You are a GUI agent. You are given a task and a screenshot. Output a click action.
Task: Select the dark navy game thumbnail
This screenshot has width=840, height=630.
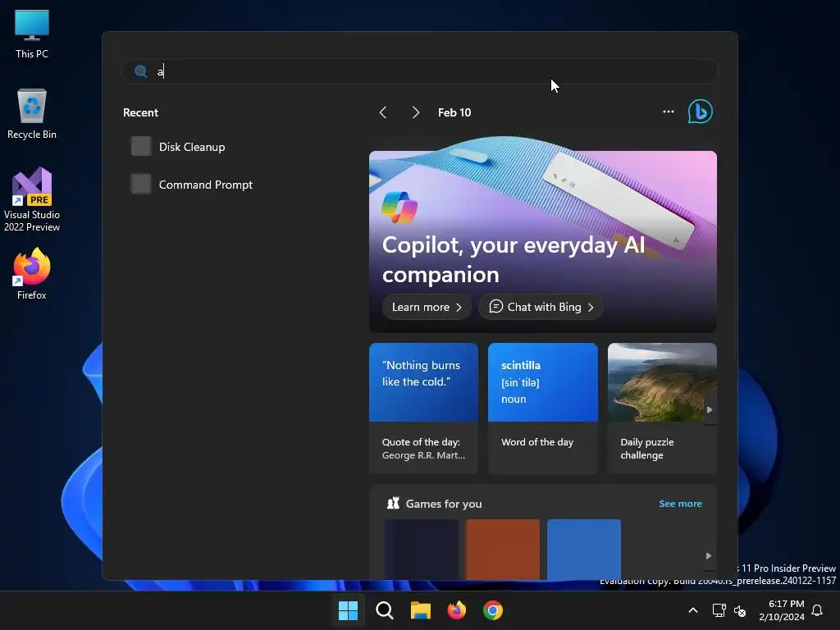coord(422,549)
